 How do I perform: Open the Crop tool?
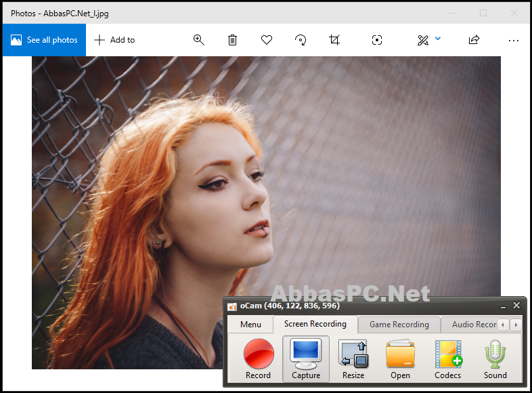coord(334,40)
